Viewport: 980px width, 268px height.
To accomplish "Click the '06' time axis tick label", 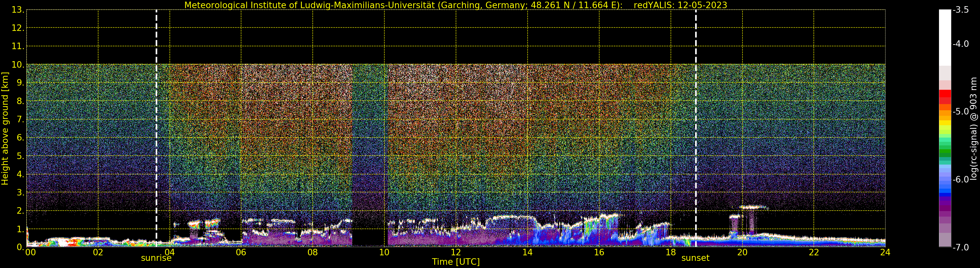I will click(x=241, y=252).
